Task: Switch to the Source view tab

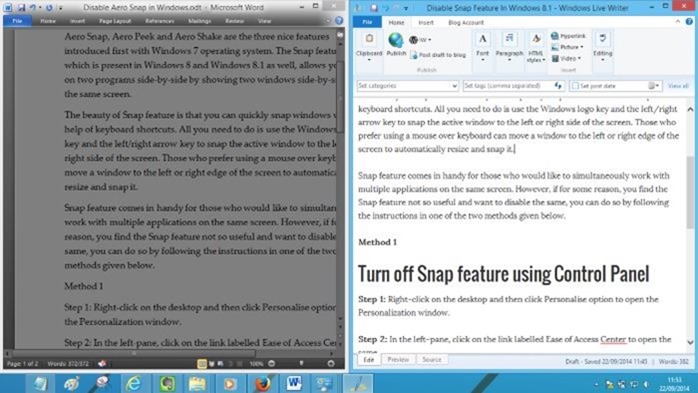Action: point(431,360)
